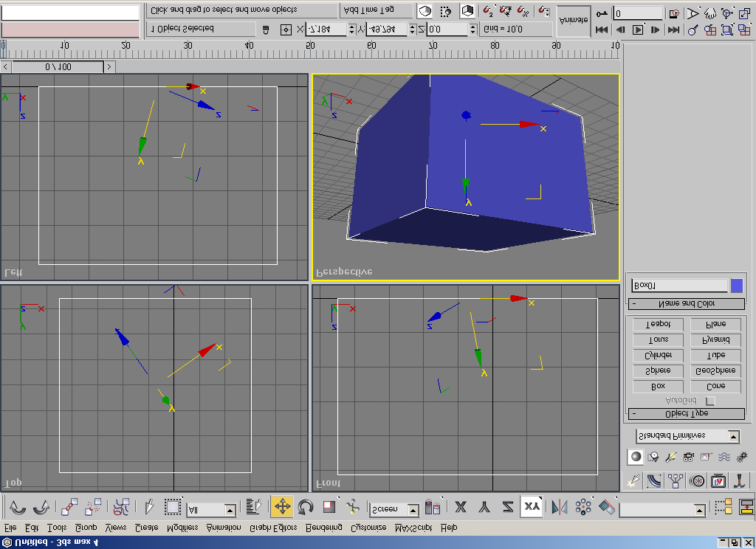The width and height of the screenshot is (756, 549).
Task: Switch to the Utilities hammer tab
Action: (738, 480)
